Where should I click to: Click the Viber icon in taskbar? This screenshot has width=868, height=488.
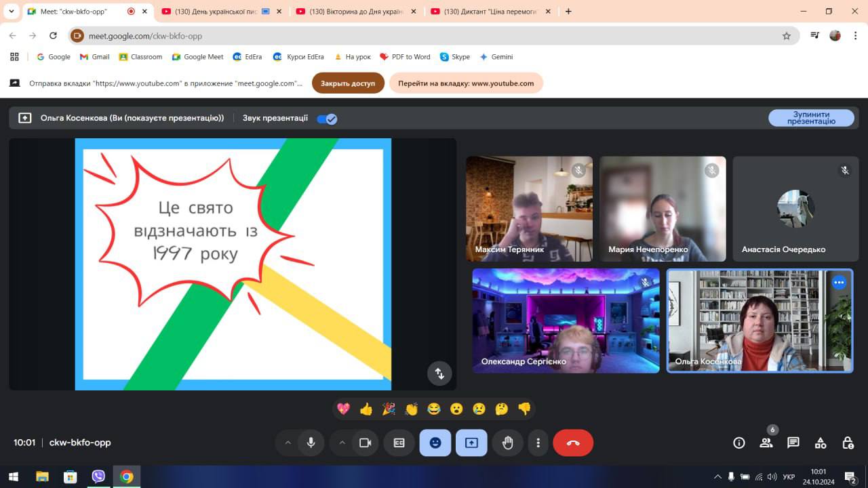click(98, 476)
